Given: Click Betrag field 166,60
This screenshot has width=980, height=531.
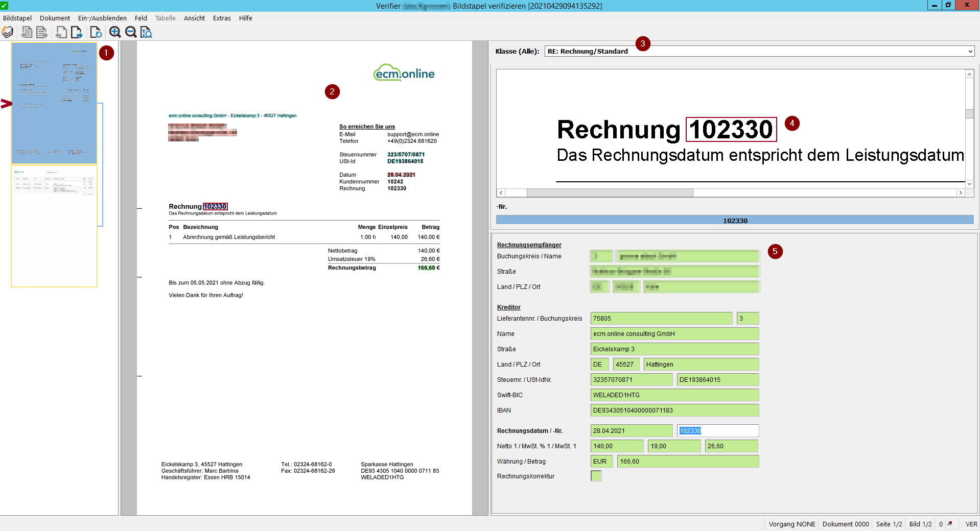Looking at the screenshot, I should (688, 461).
